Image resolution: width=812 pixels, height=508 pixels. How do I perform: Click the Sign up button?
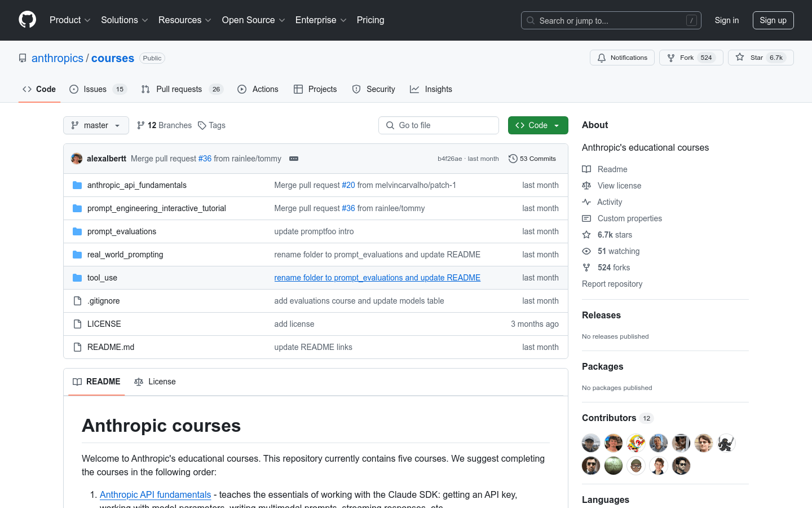pos(773,20)
